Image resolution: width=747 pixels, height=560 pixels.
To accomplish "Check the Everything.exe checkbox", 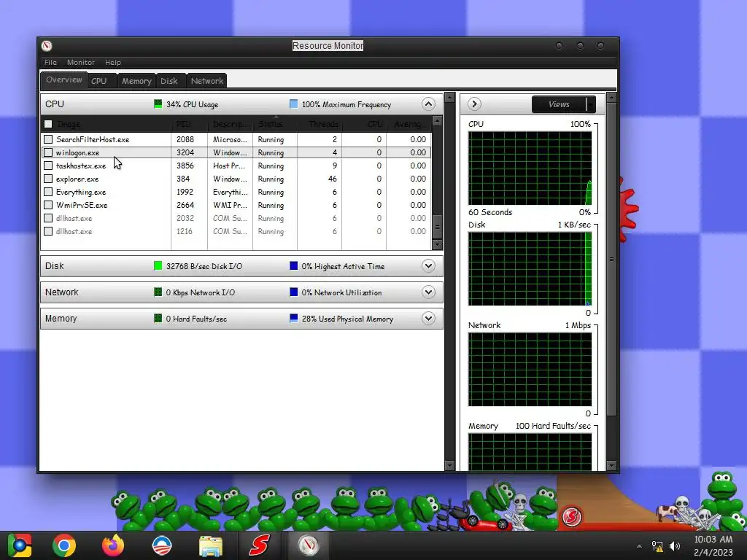I will [48, 192].
